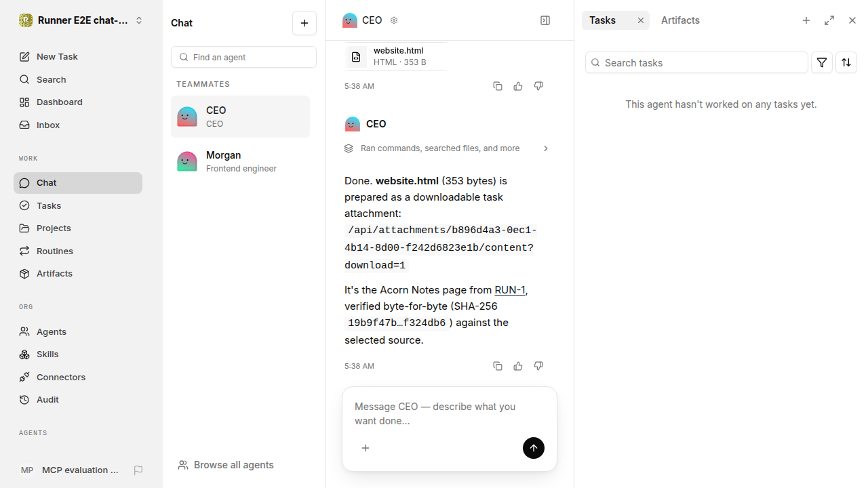
Task: Open the New Task item
Action: tap(78, 57)
